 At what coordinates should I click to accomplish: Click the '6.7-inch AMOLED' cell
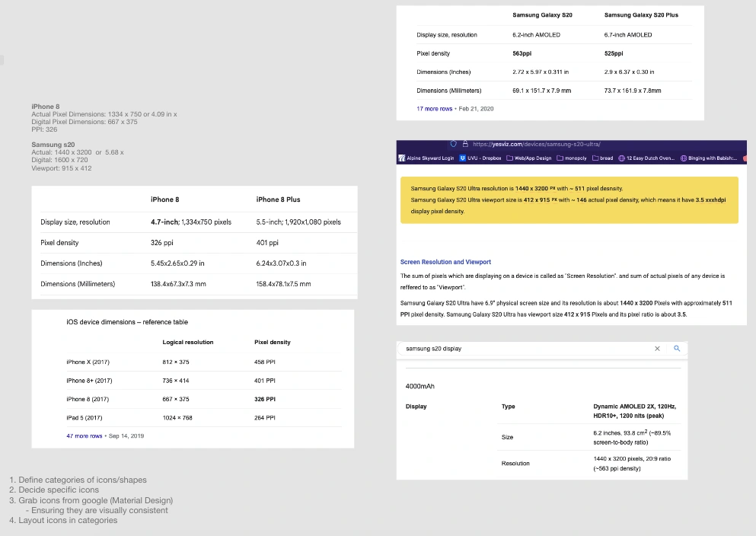click(x=628, y=35)
